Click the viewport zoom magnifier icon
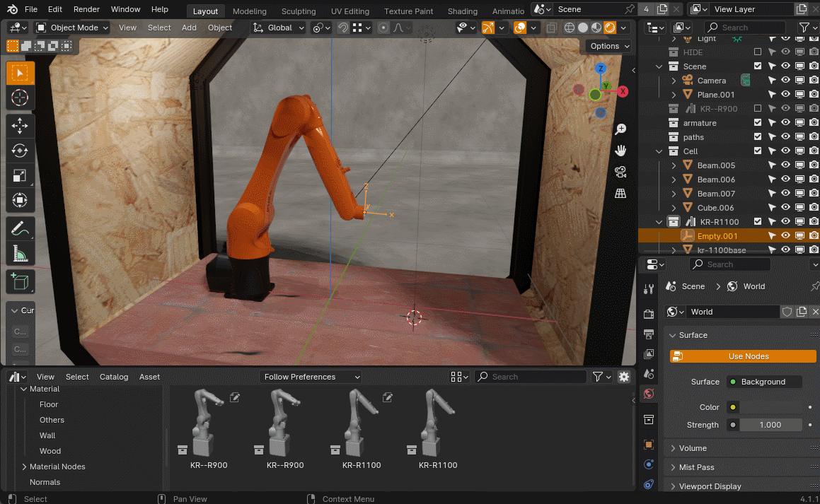 click(x=620, y=129)
